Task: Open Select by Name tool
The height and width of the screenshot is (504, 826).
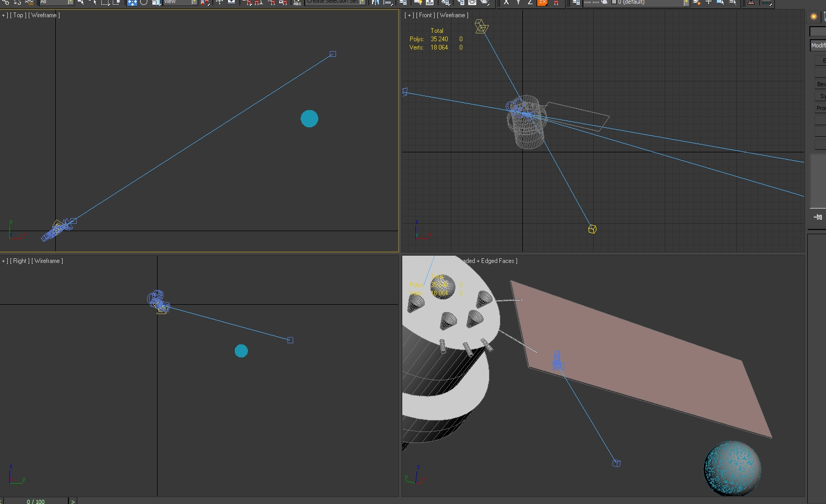Action: coord(93,2)
